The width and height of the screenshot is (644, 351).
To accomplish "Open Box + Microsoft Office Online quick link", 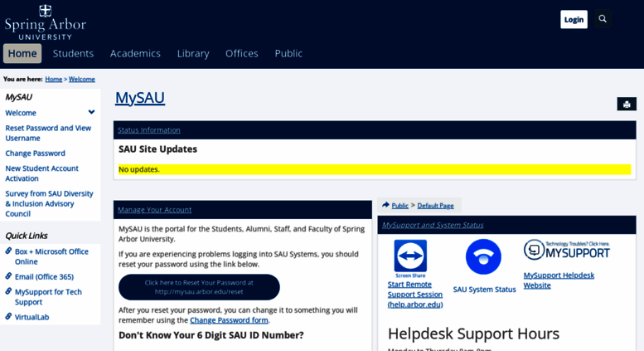I will click(51, 256).
